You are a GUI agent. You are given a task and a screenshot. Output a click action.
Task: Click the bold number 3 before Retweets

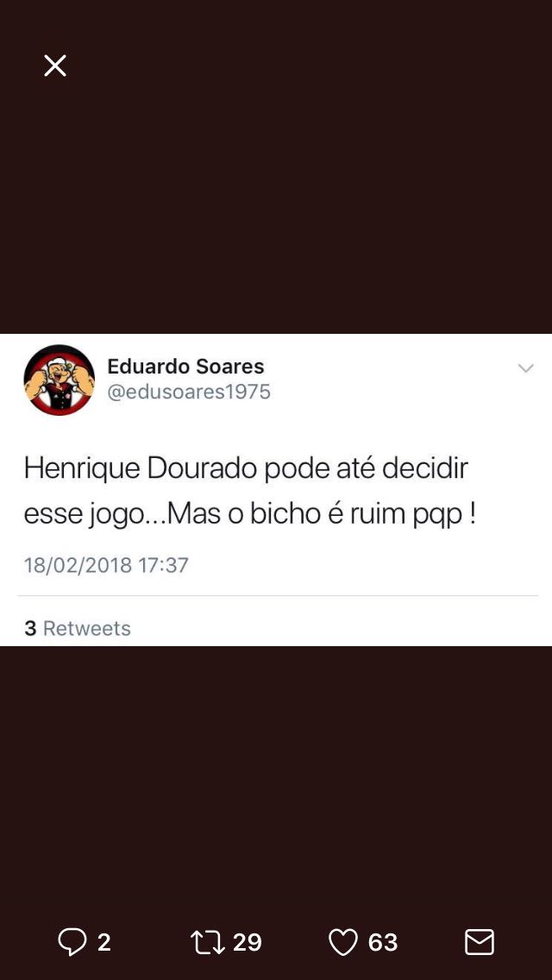pos(31,628)
